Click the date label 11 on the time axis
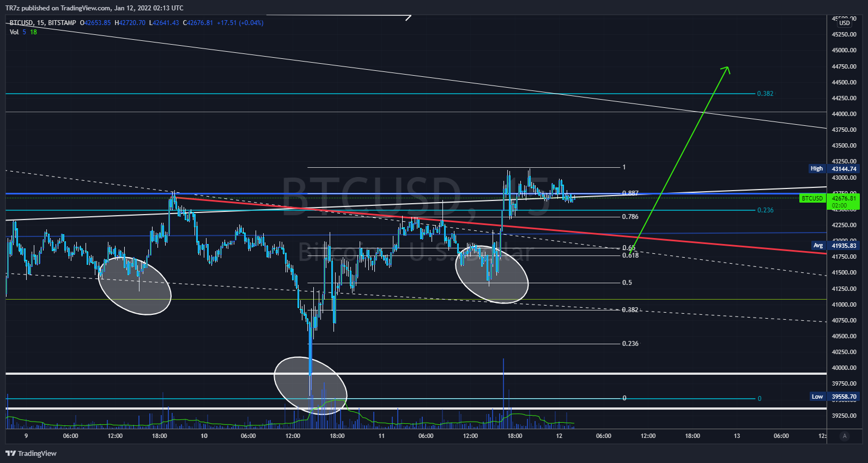Screen dimensions: 868x463 pos(381,436)
